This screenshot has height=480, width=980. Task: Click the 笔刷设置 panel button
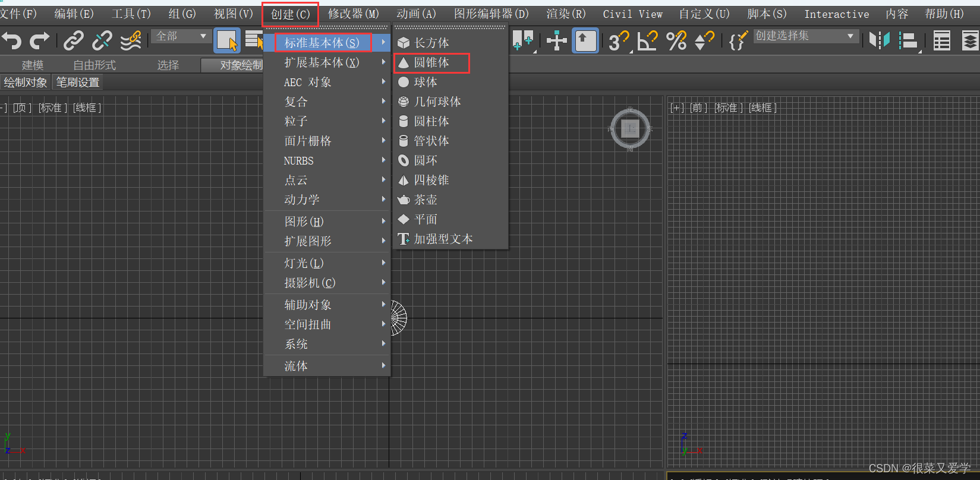point(78,83)
